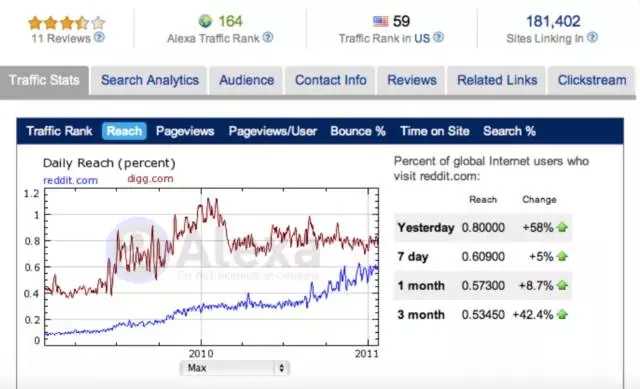Click the Alexa Traffic Rank label
This screenshot has height=389, width=640.
213,38
